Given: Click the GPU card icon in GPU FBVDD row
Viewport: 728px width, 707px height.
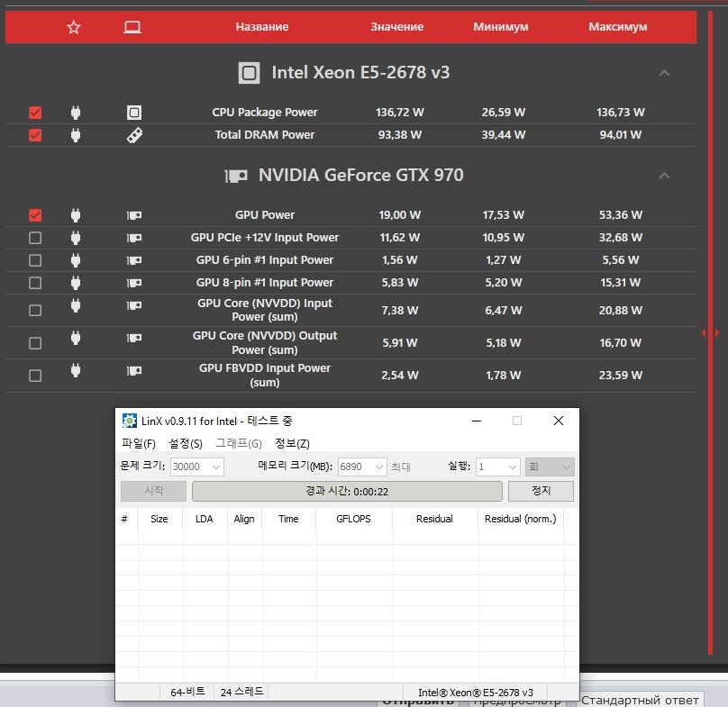Looking at the screenshot, I should (x=134, y=370).
